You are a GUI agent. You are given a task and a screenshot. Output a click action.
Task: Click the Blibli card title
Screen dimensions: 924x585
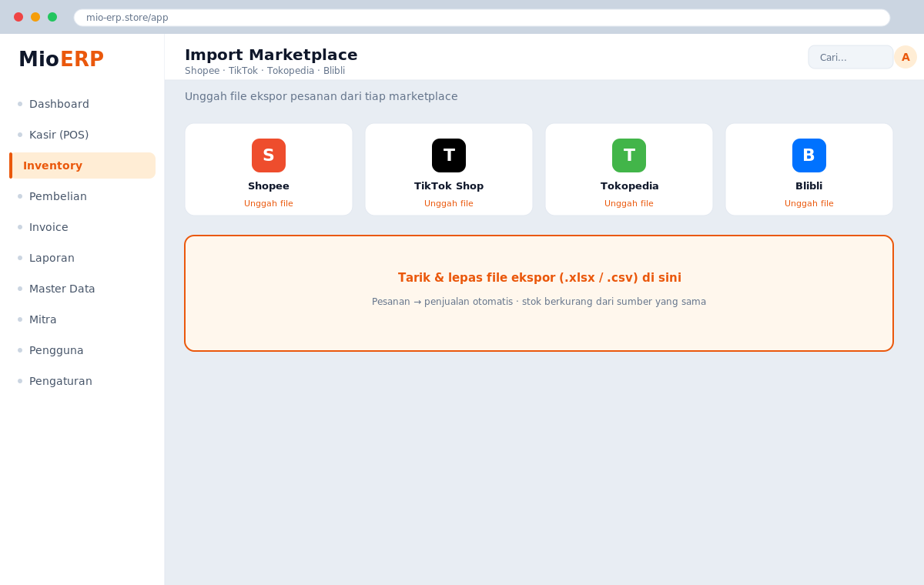tap(809, 186)
